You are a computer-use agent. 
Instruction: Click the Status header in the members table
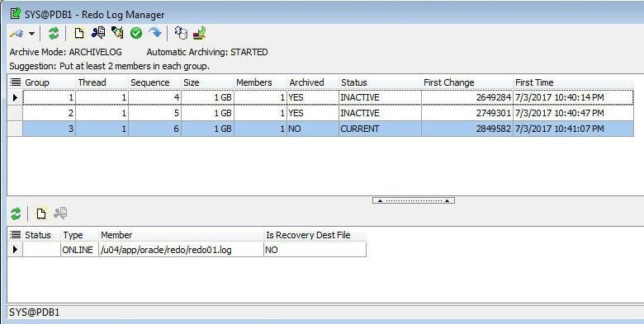coord(41,235)
